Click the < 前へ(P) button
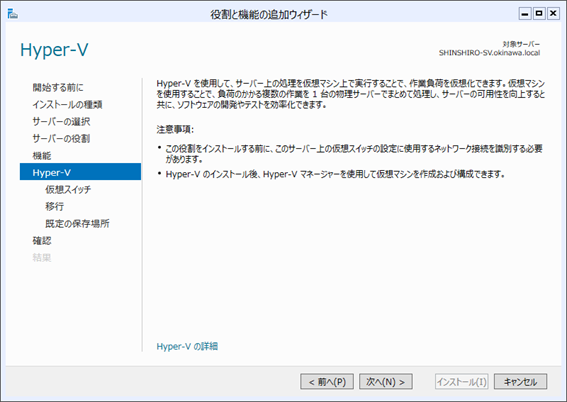567x402 pixels. [327, 382]
